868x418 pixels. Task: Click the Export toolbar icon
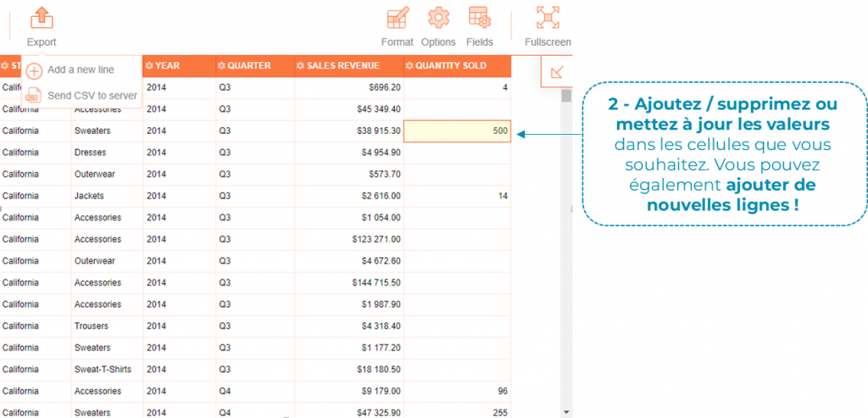pos(41,19)
